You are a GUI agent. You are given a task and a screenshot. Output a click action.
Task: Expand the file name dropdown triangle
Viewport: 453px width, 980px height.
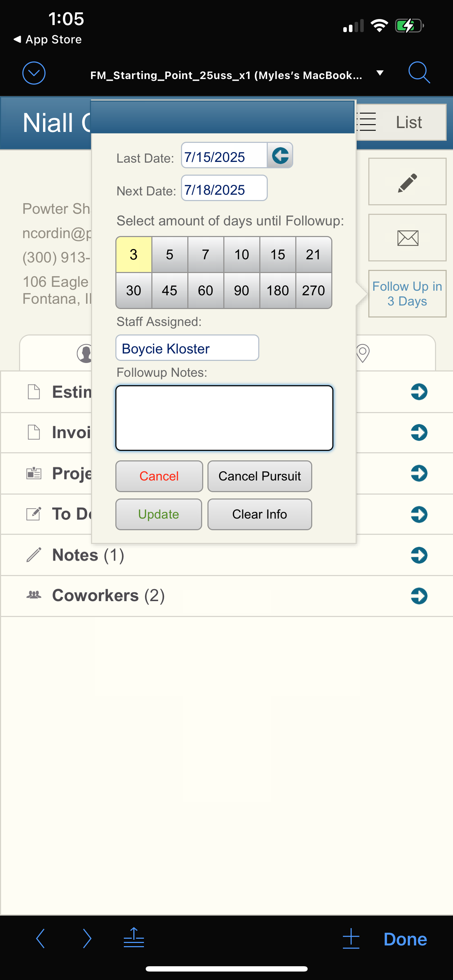tap(380, 73)
